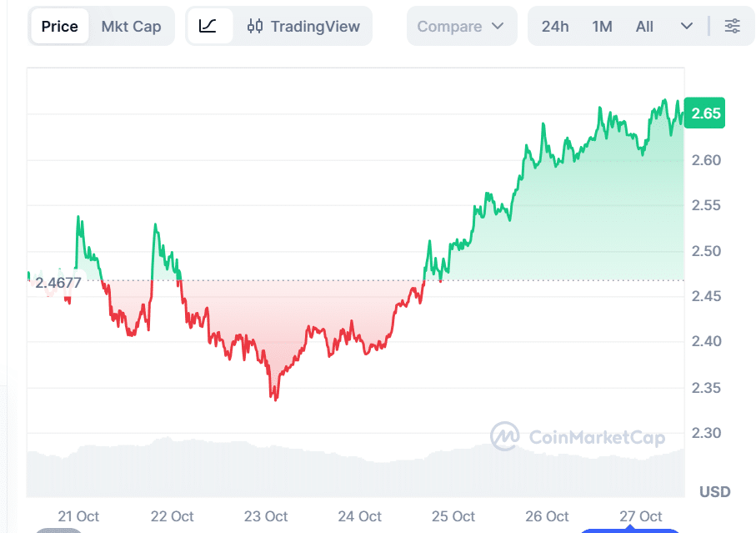Select the All time range
756x533 pixels.
click(644, 26)
